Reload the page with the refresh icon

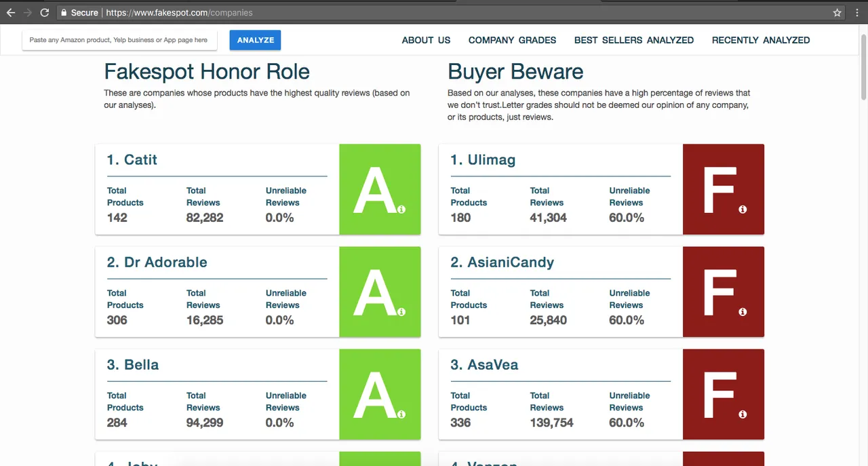coord(45,12)
